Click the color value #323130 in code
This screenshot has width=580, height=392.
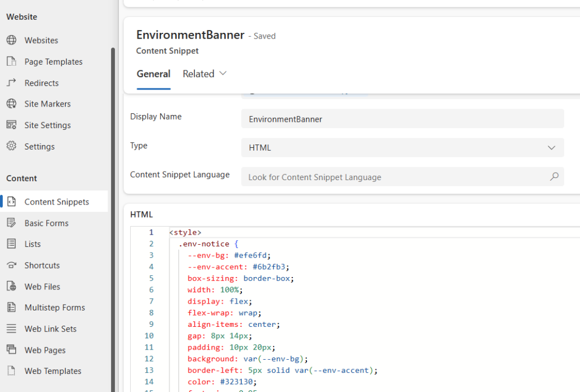236,382
